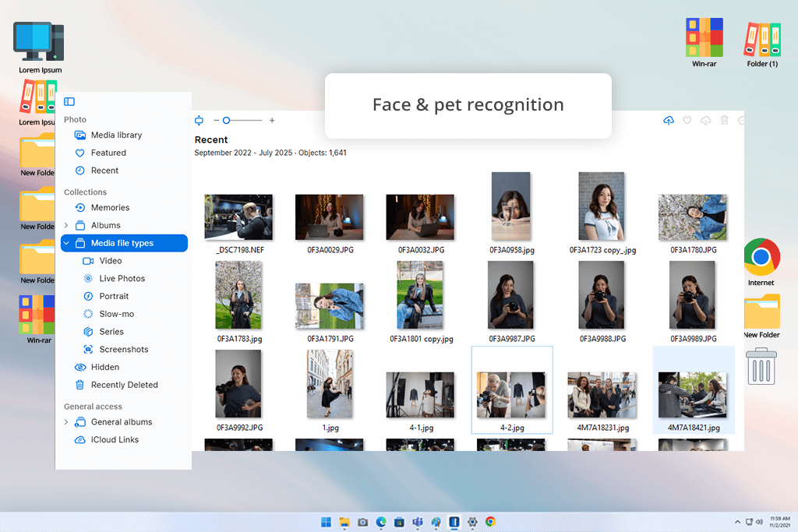Select the Media file types row
The width and height of the screenshot is (798, 532).
point(124,243)
